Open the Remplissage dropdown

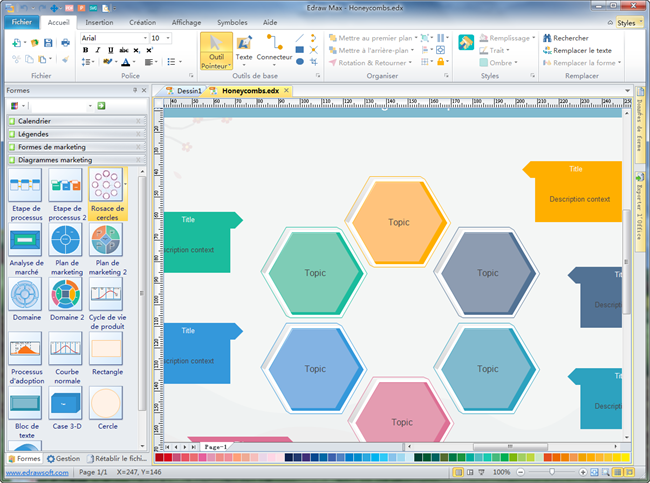(x=507, y=38)
